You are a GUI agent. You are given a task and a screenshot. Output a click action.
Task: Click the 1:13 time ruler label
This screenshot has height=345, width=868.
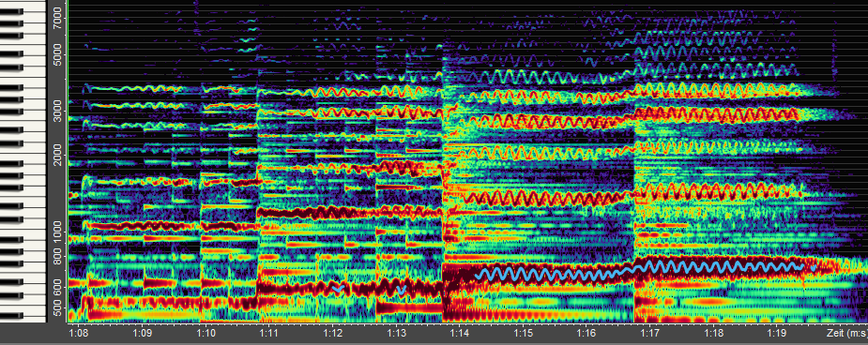[x=396, y=334]
